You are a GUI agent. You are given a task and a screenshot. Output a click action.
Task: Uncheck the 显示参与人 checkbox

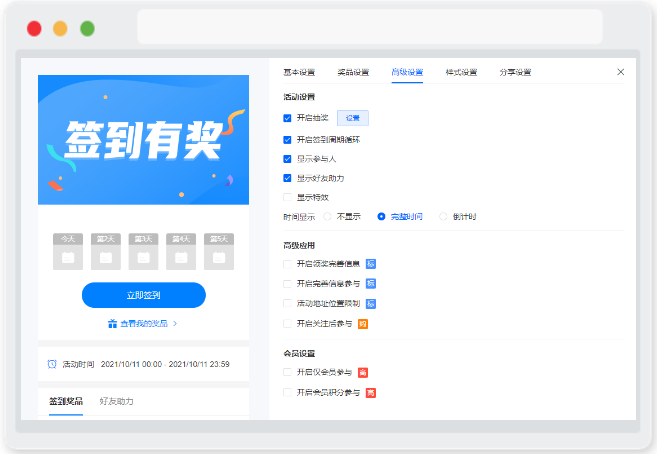[x=287, y=159]
